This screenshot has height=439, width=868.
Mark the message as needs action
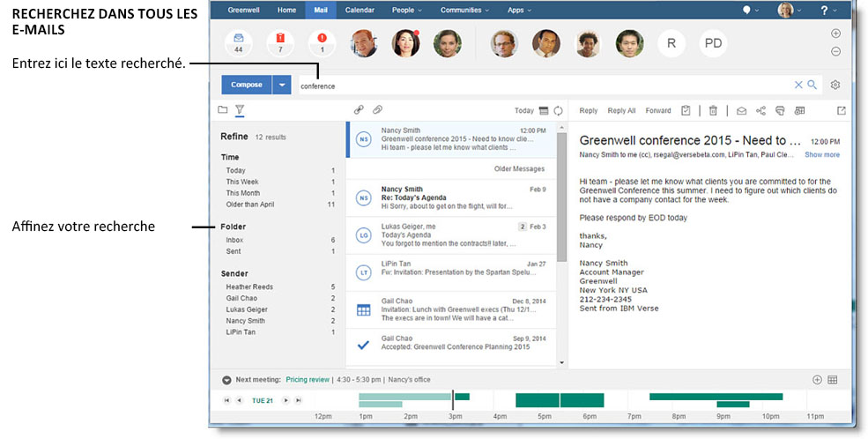[x=686, y=111]
